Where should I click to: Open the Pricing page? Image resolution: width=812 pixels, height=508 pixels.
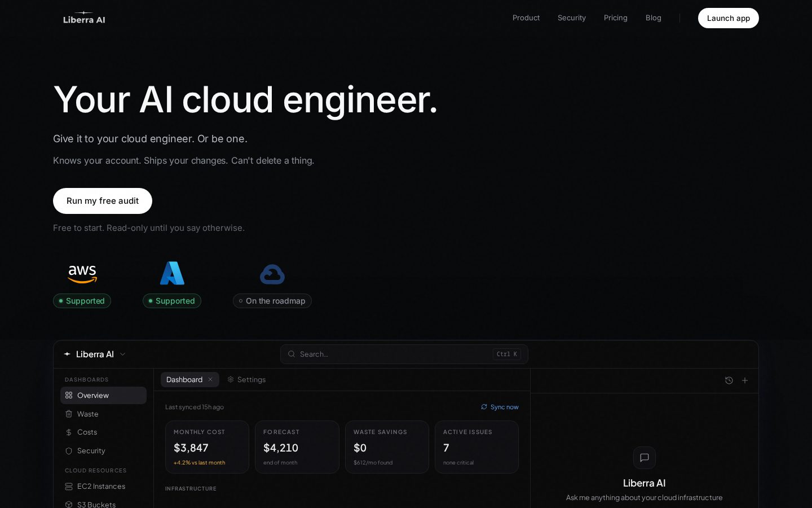[x=616, y=18]
